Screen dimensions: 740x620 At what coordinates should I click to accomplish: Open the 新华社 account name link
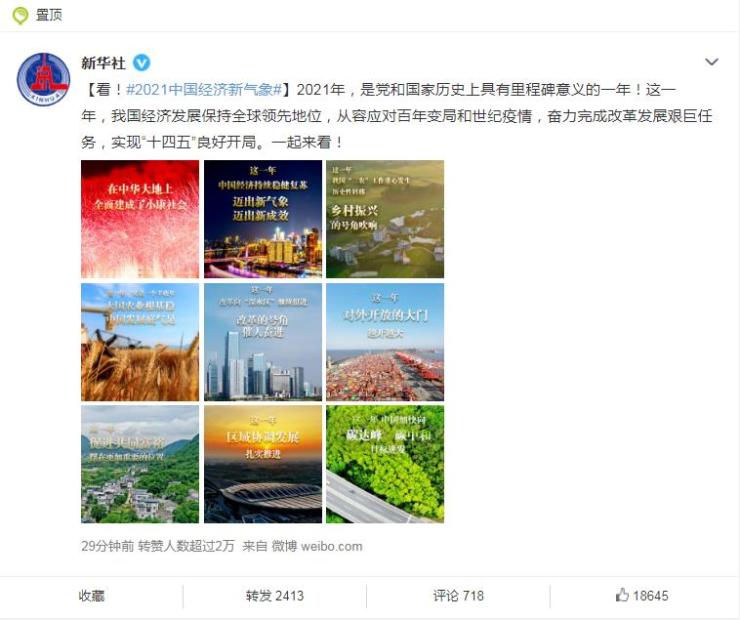point(103,63)
